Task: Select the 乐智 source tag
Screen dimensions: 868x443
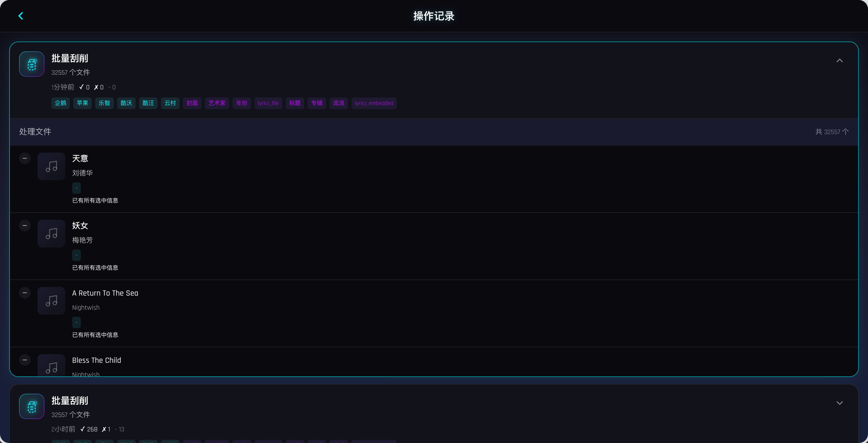Action: point(104,103)
